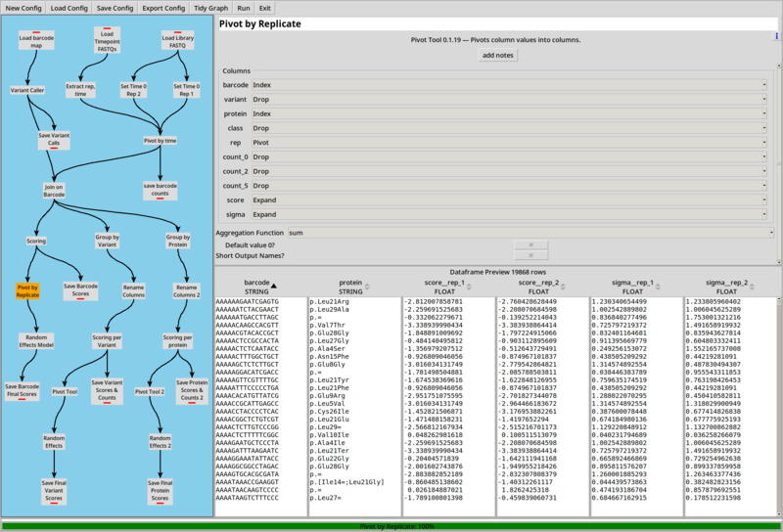Image resolution: width=783 pixels, height=532 pixels.
Task: Select the Scoring per protein node
Action: 178,341
